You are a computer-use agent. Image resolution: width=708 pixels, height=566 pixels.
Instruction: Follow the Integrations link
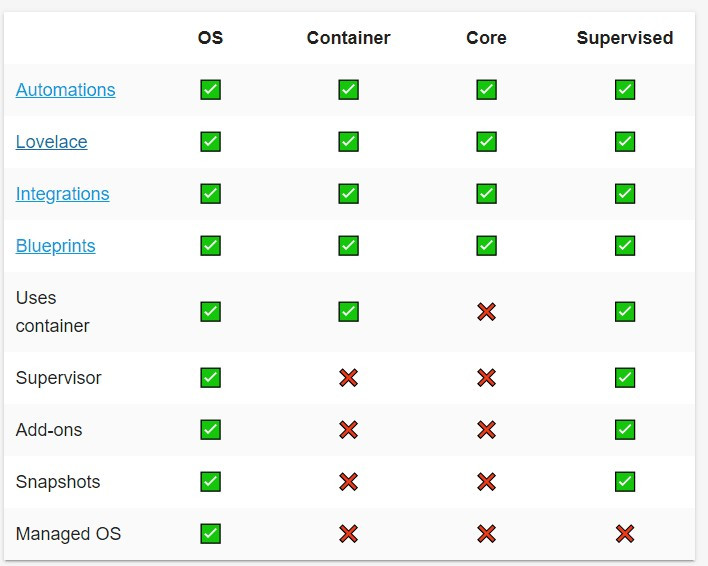pyautogui.click(x=62, y=194)
